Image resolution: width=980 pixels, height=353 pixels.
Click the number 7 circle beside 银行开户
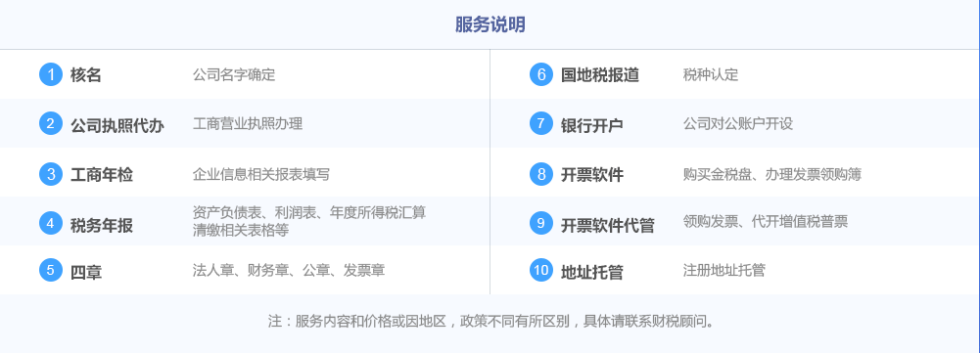[x=541, y=123]
